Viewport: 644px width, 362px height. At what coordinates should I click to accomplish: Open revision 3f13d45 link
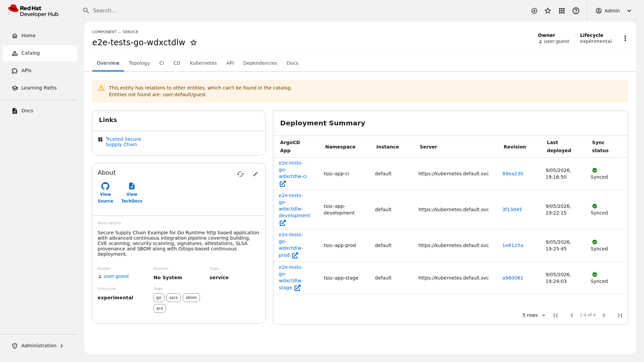[x=512, y=209]
